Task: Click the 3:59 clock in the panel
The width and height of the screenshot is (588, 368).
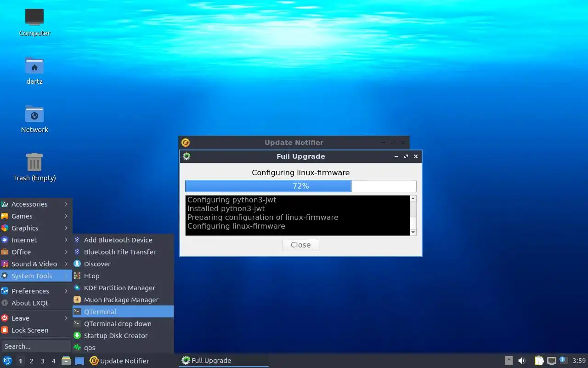Action: [x=579, y=361]
